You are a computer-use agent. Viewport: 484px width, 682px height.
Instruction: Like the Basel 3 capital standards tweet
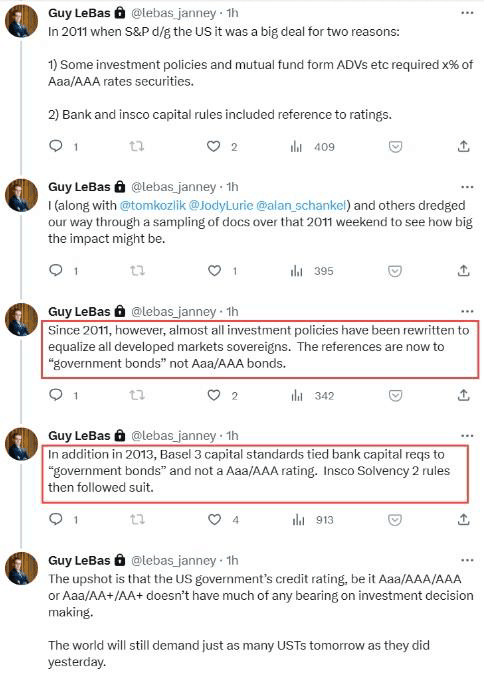pos(214,519)
